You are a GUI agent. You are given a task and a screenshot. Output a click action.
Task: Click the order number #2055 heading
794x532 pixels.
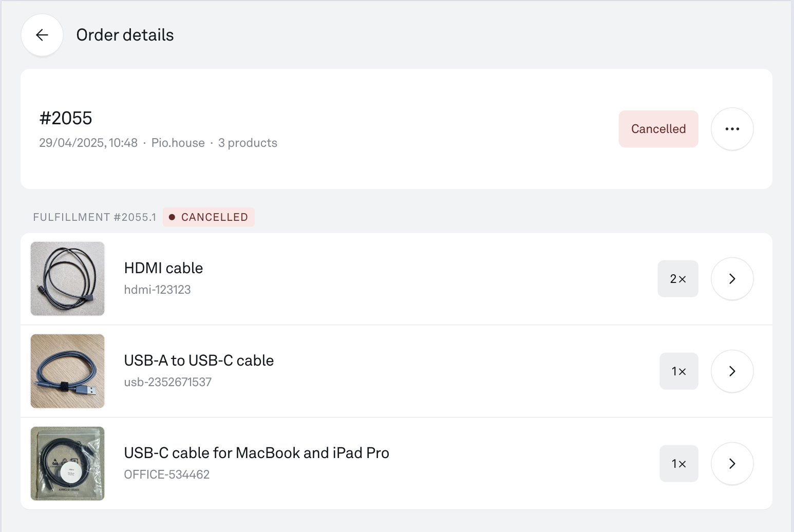[x=66, y=118]
